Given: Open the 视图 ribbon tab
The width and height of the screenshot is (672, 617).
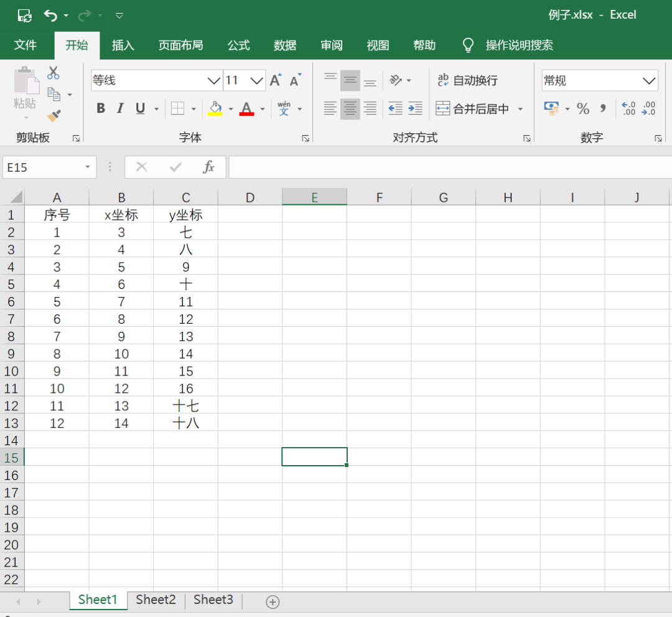Looking at the screenshot, I should pyautogui.click(x=378, y=45).
